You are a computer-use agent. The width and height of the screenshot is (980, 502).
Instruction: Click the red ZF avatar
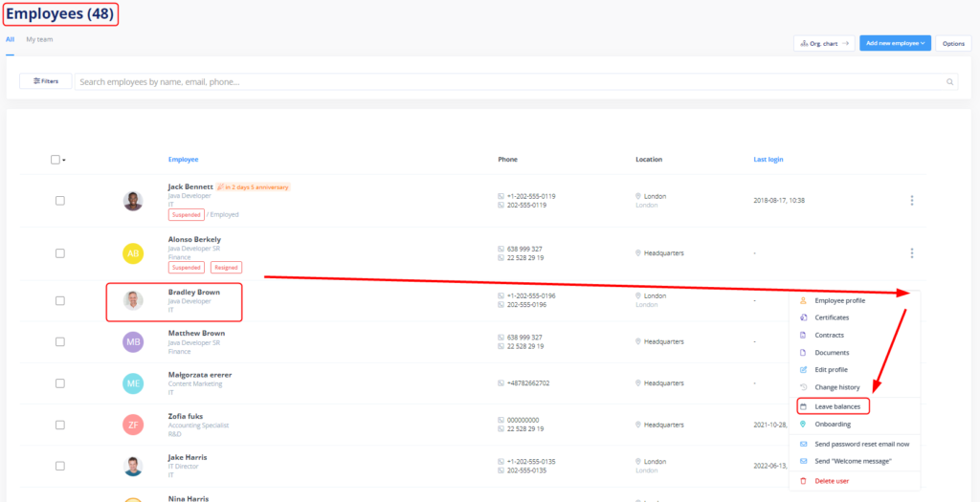[x=132, y=425]
